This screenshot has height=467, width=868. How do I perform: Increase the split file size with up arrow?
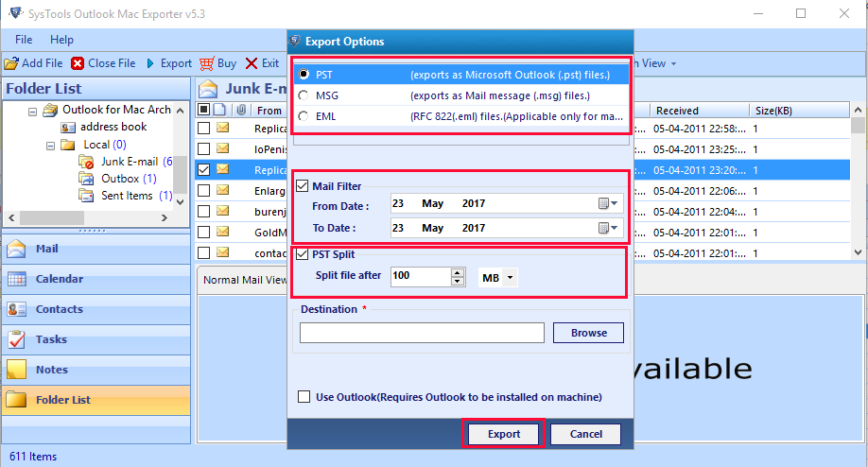(458, 272)
